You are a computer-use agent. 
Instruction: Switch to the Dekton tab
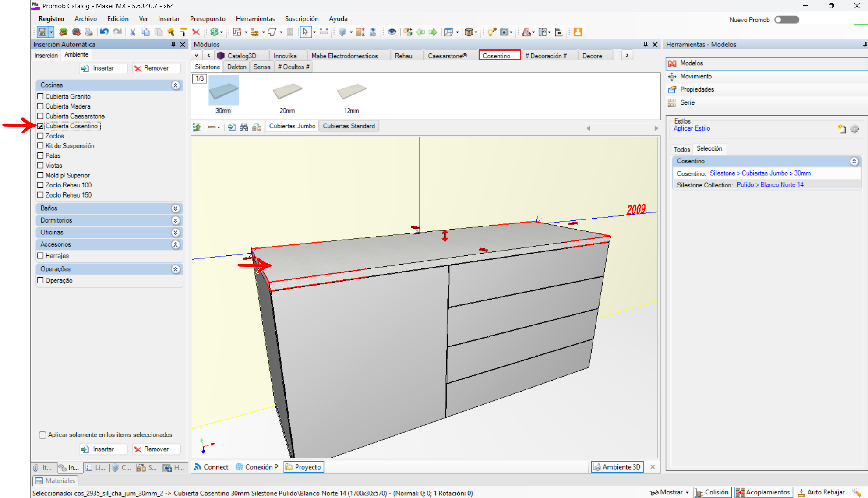click(x=236, y=67)
